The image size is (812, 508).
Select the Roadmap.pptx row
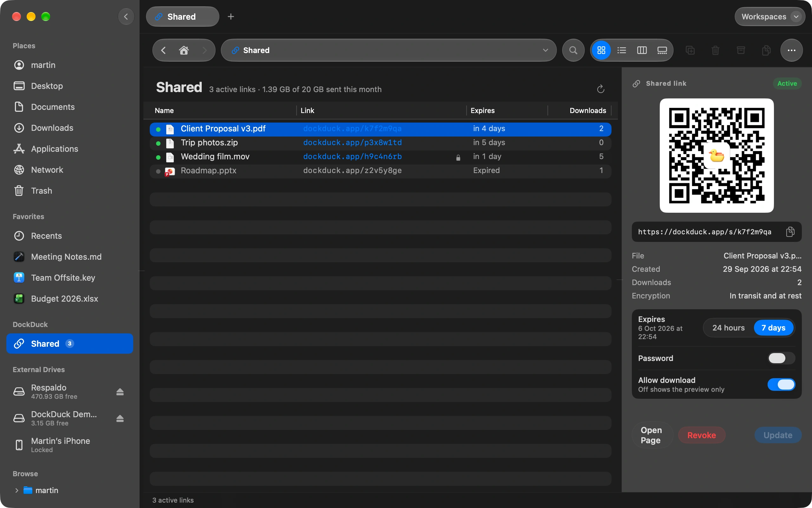point(380,171)
